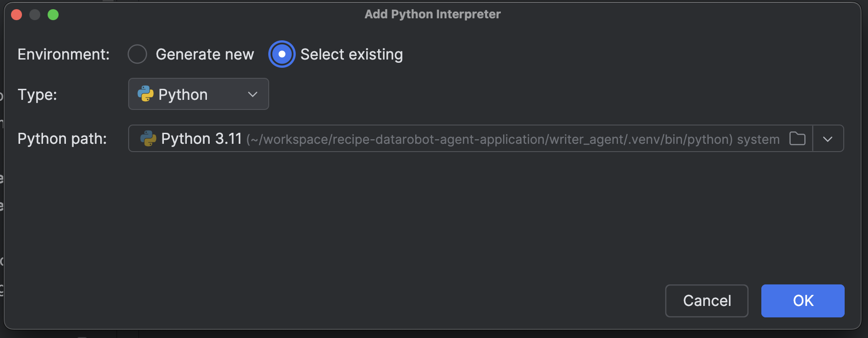The height and width of the screenshot is (338, 868).
Task: Close the dialog with the red window button
Action: tap(16, 15)
